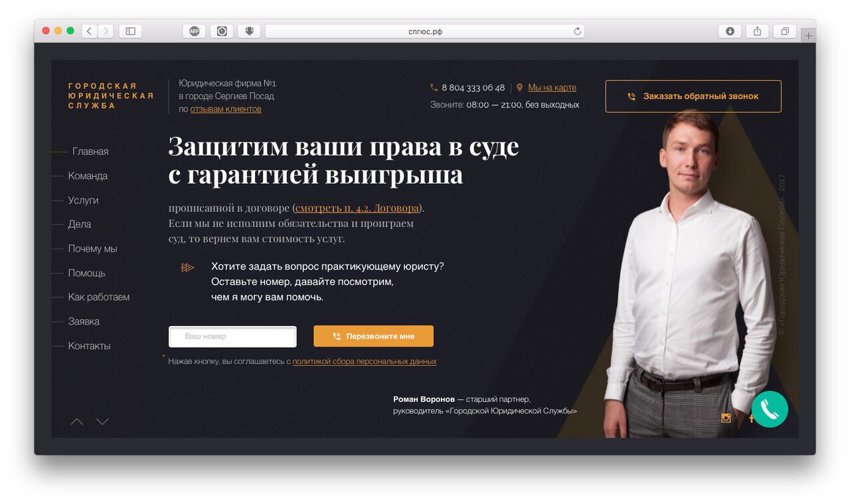Click the AdBlock Plus icon in Safari toolbar
The image size is (850, 504).
click(194, 31)
